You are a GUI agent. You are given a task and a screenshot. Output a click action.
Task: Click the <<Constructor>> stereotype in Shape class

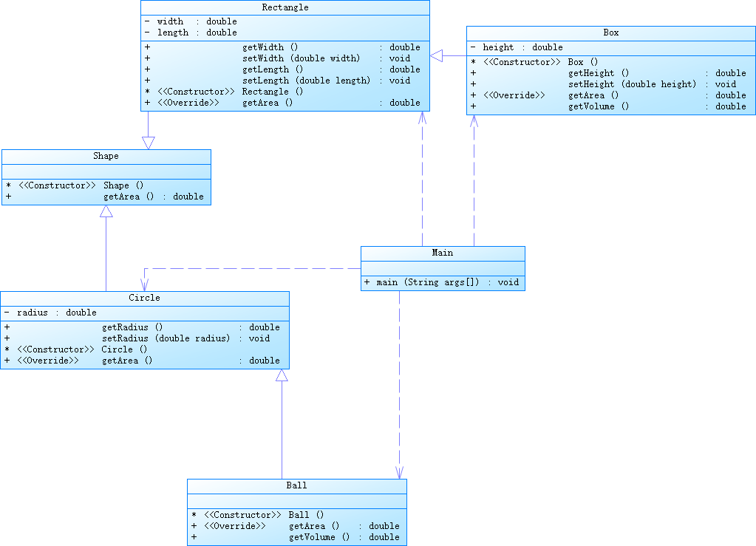[58, 185]
